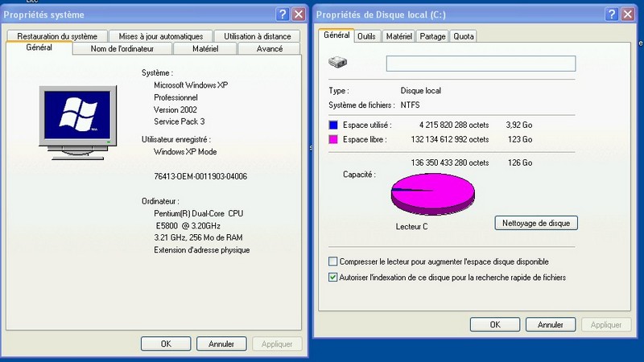Viewport: 644px width, 362px height.
Task: Click the value '136 350 433 280 octets'
Action: coord(450,162)
